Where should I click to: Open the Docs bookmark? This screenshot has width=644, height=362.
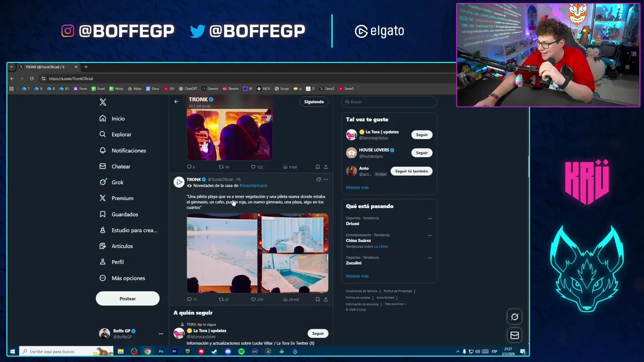tap(152, 88)
